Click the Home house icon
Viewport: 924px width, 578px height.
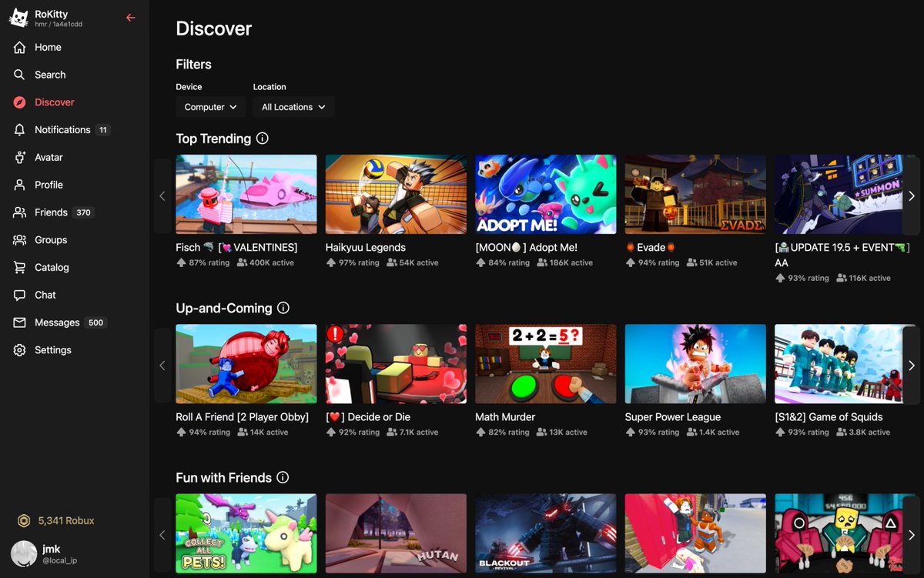20,48
